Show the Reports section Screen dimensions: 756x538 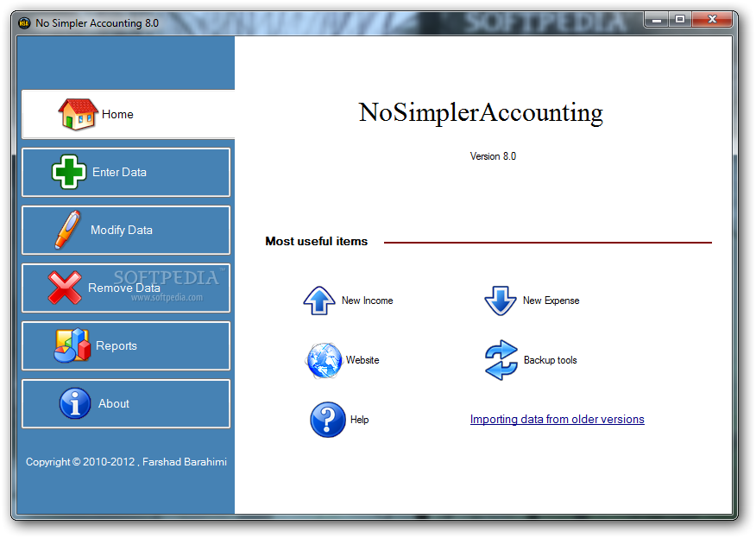(x=126, y=346)
